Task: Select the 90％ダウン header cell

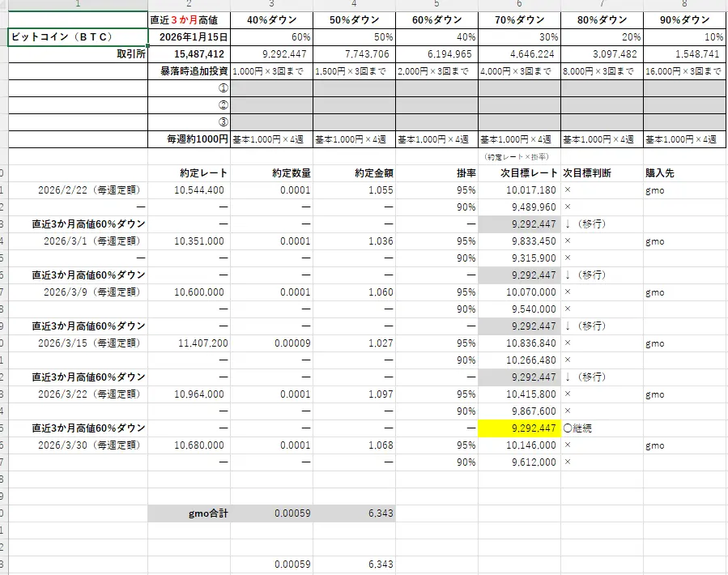Action: coord(683,19)
